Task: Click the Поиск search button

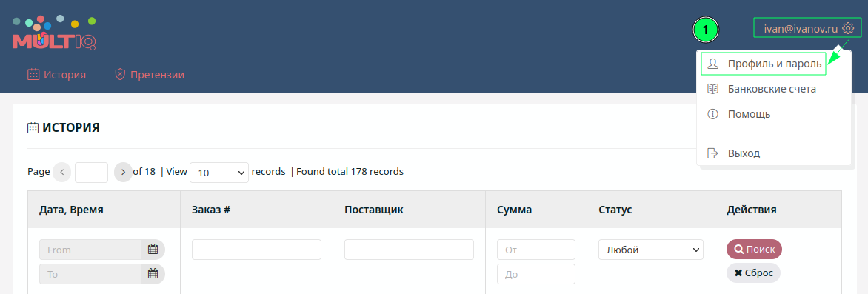Action: coord(754,249)
